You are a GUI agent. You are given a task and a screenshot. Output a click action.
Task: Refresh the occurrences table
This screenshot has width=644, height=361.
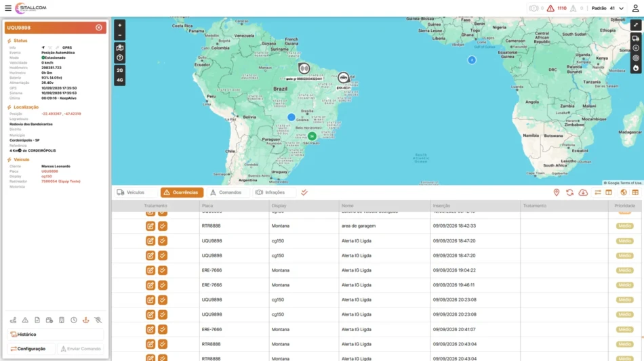[x=569, y=192]
